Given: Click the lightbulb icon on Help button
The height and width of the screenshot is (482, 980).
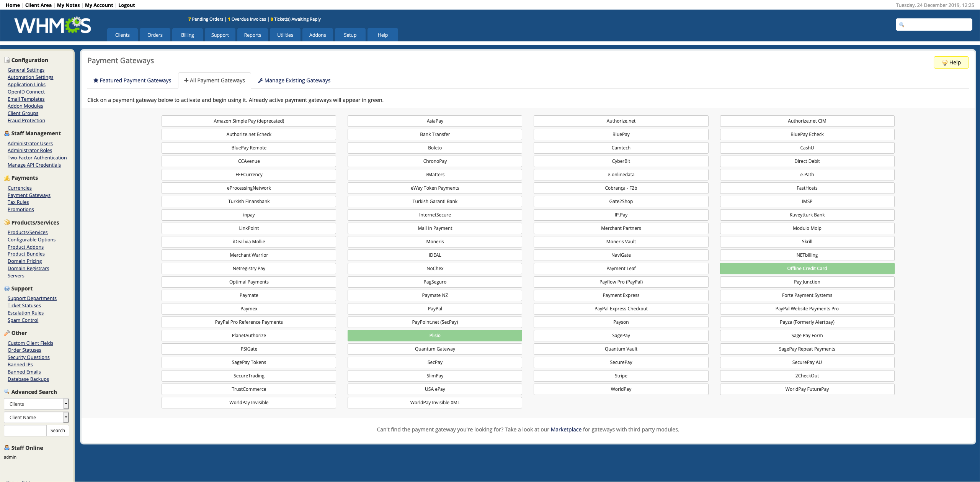Looking at the screenshot, I should (x=945, y=62).
